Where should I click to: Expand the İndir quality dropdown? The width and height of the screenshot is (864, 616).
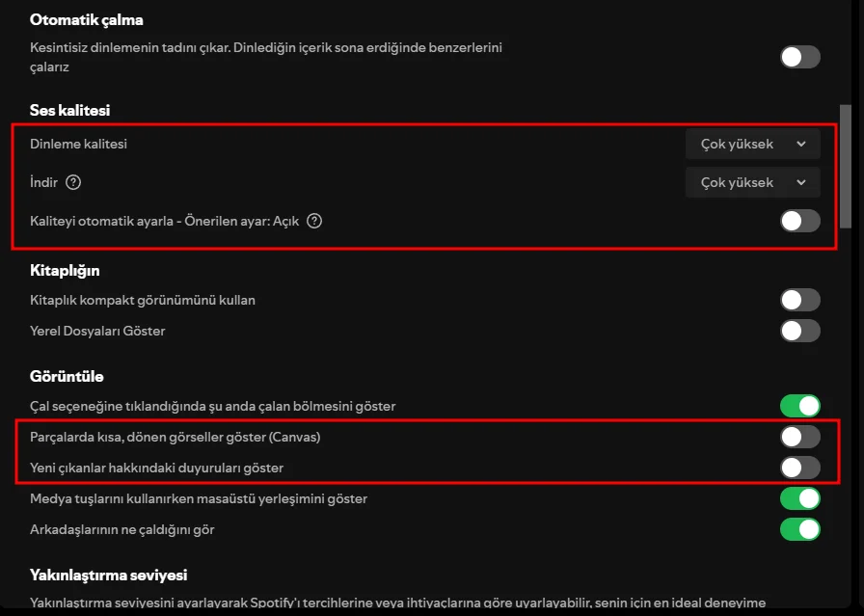coord(752,182)
